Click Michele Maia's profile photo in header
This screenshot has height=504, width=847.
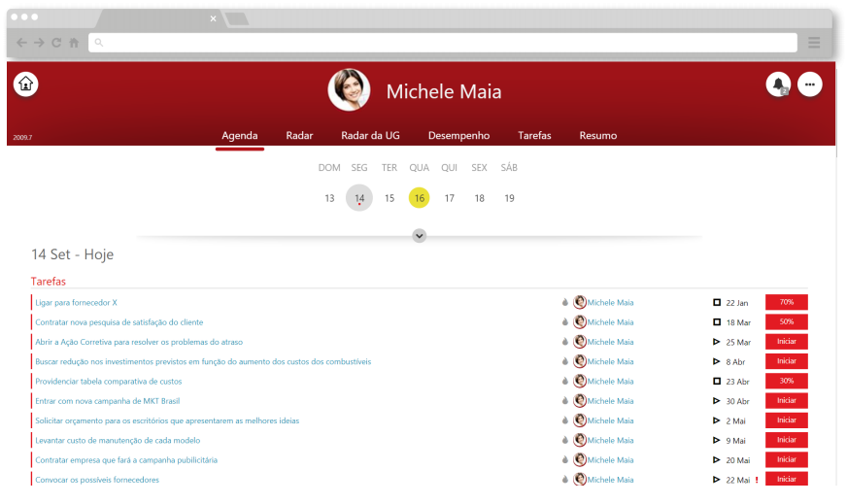pyautogui.click(x=349, y=89)
